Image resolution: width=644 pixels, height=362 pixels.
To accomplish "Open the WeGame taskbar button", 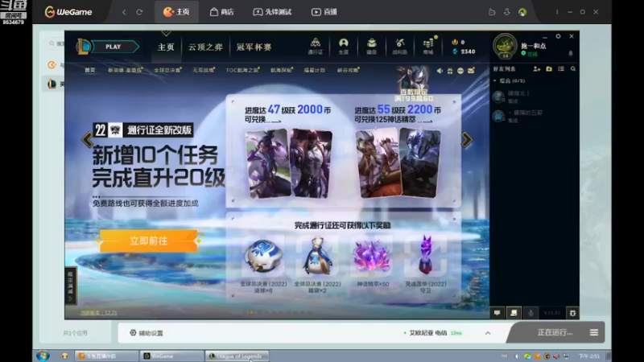I will click(171, 356).
